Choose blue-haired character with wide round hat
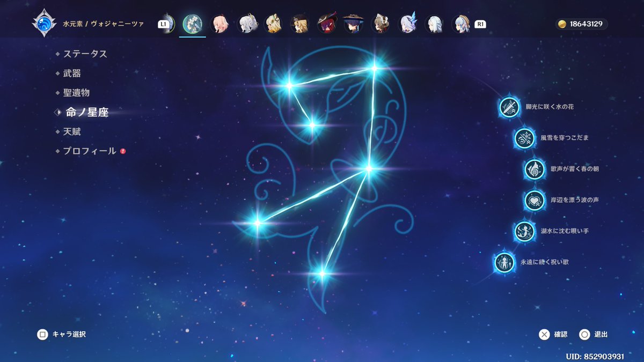 353,24
